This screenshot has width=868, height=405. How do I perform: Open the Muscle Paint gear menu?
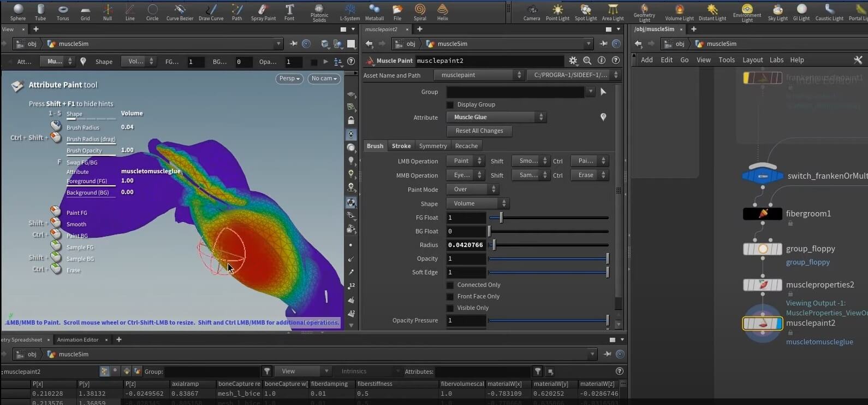click(x=573, y=61)
